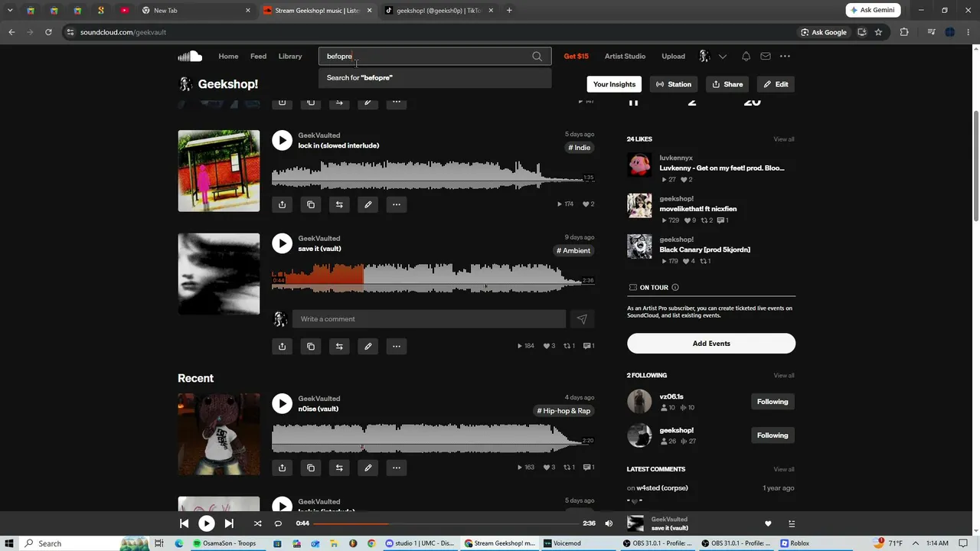Select the Search for "befopre" suggestion

coord(435,77)
